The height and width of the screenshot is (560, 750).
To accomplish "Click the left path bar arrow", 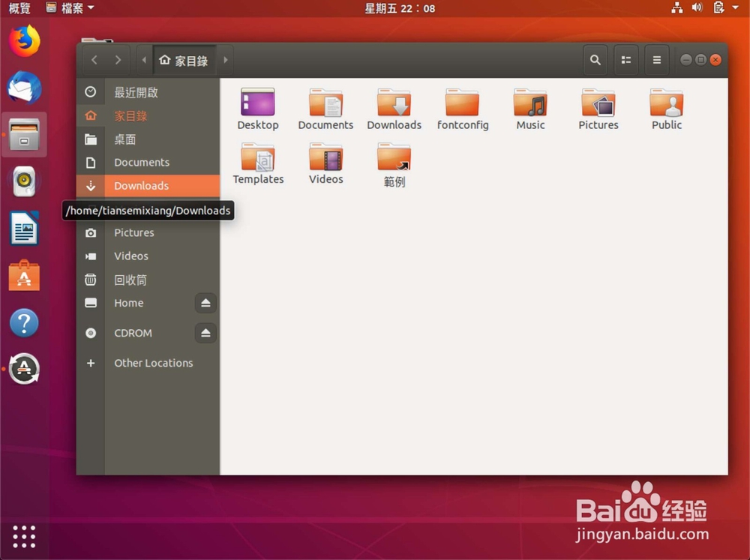I will pyautogui.click(x=144, y=60).
